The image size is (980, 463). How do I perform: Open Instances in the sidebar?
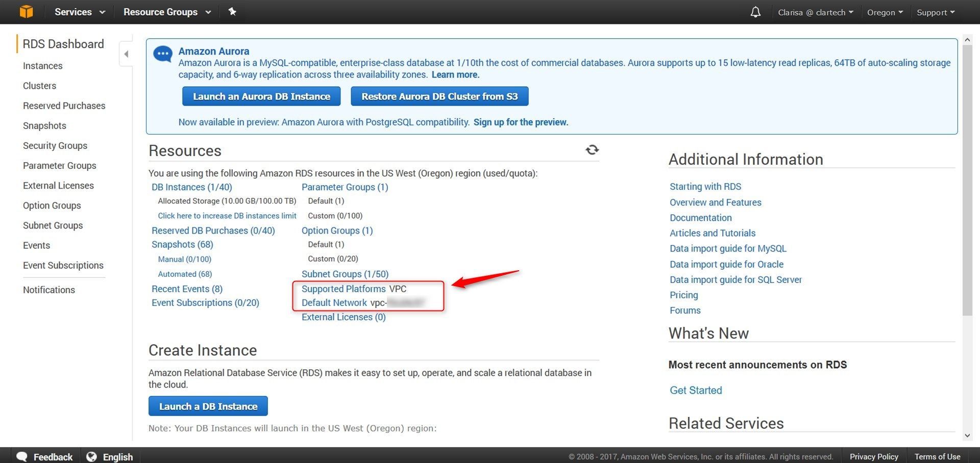[x=43, y=66]
